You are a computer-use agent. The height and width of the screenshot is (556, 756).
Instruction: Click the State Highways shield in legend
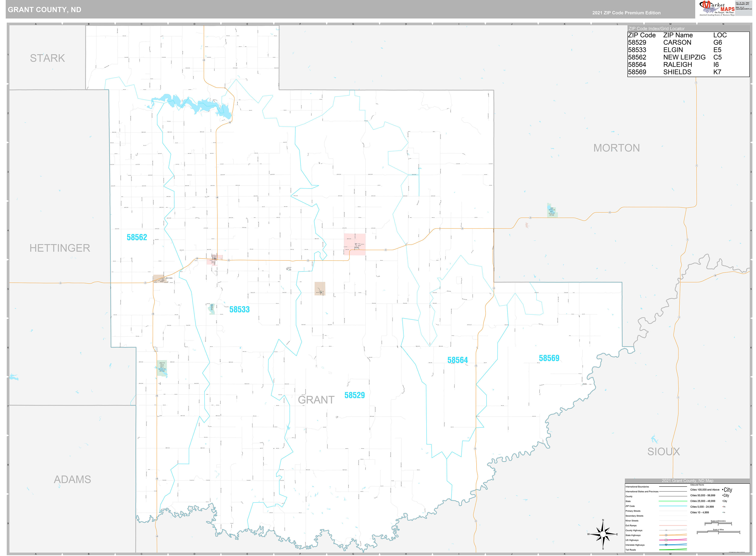pos(666,535)
